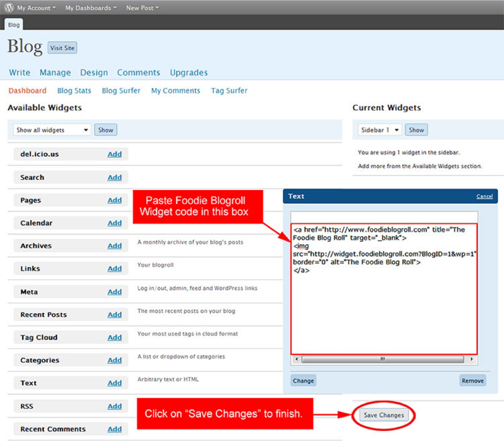Image resolution: width=504 pixels, height=441 pixels.
Task: Add the Tag Cloud widget
Action: (x=114, y=338)
